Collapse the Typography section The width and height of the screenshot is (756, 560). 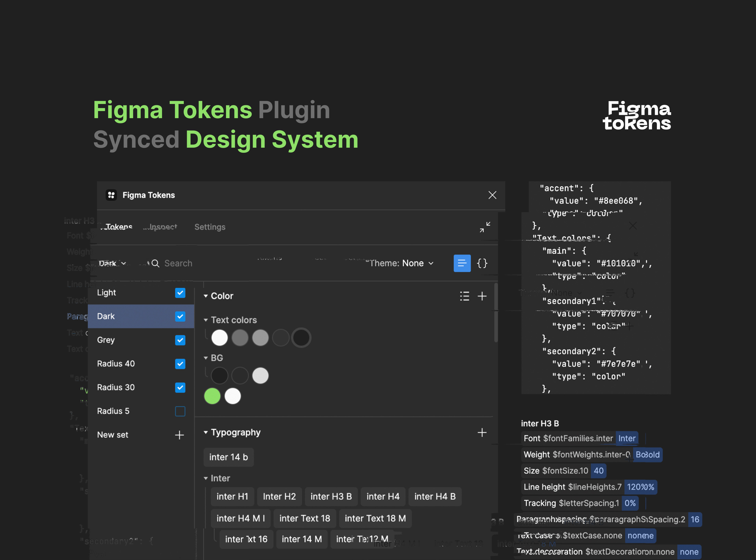206,432
